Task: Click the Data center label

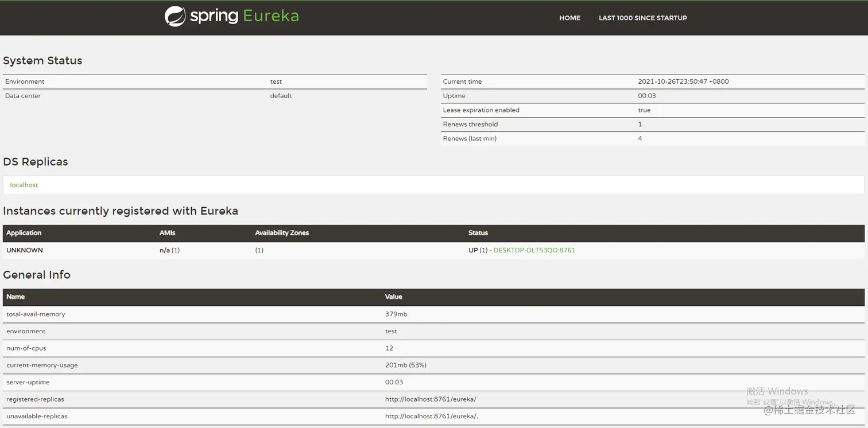Action: tap(23, 96)
